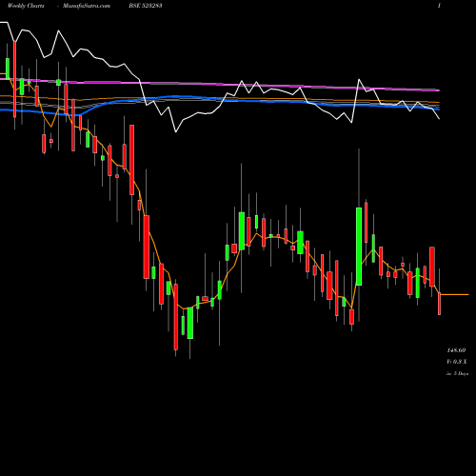Click the 'BSE 523283' symbol text
The image size is (476, 476).
(146, 6)
